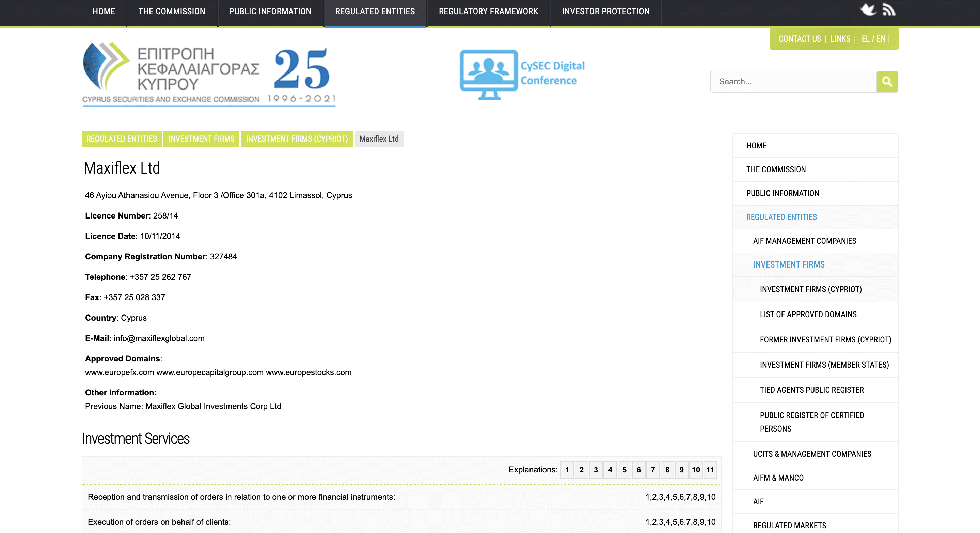Viewport: 980px width, 533px height.
Task: Click the www.europecapitalgroup.com domain
Action: 210,372
